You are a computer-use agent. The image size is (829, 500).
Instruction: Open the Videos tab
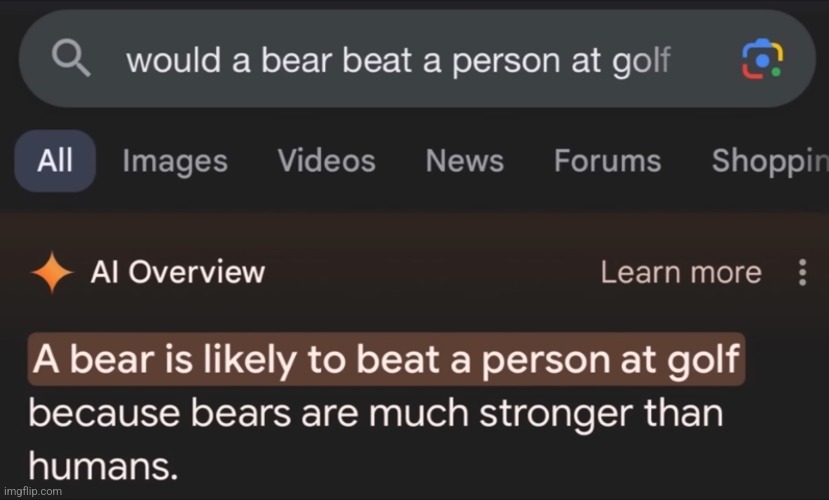pos(327,161)
